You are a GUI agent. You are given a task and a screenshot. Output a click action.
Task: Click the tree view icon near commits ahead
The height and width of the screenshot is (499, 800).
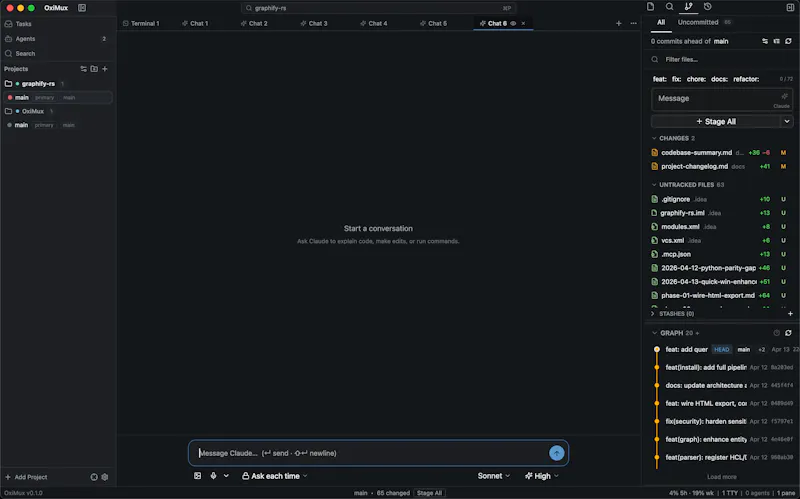(x=777, y=41)
